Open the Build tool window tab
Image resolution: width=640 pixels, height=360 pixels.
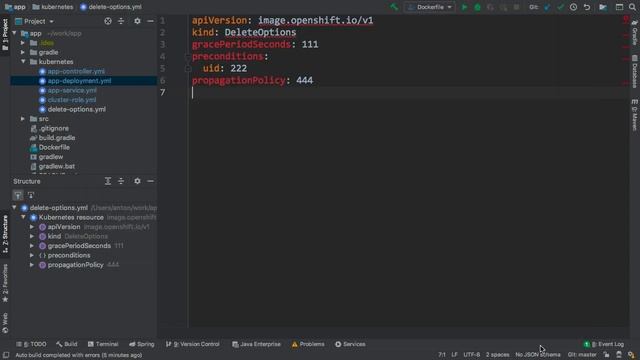click(67, 344)
